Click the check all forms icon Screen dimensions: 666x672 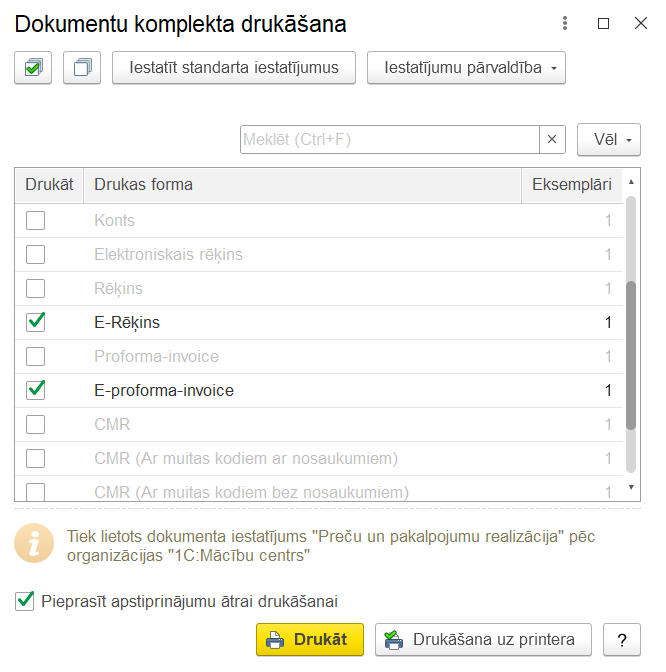coord(34,68)
